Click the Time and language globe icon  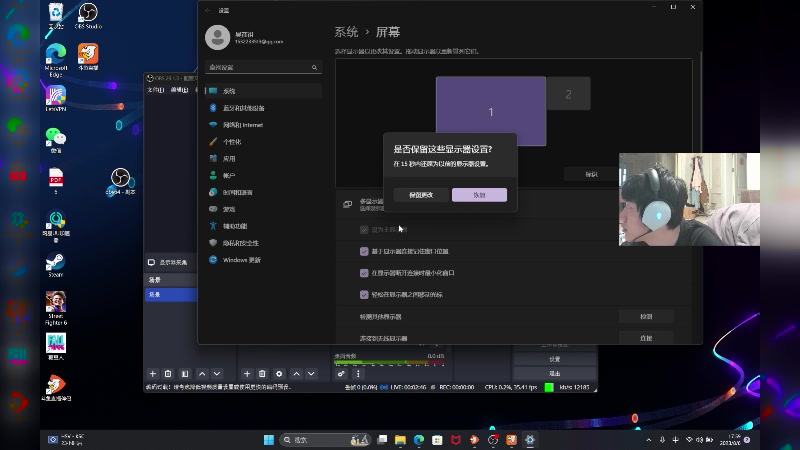point(213,192)
